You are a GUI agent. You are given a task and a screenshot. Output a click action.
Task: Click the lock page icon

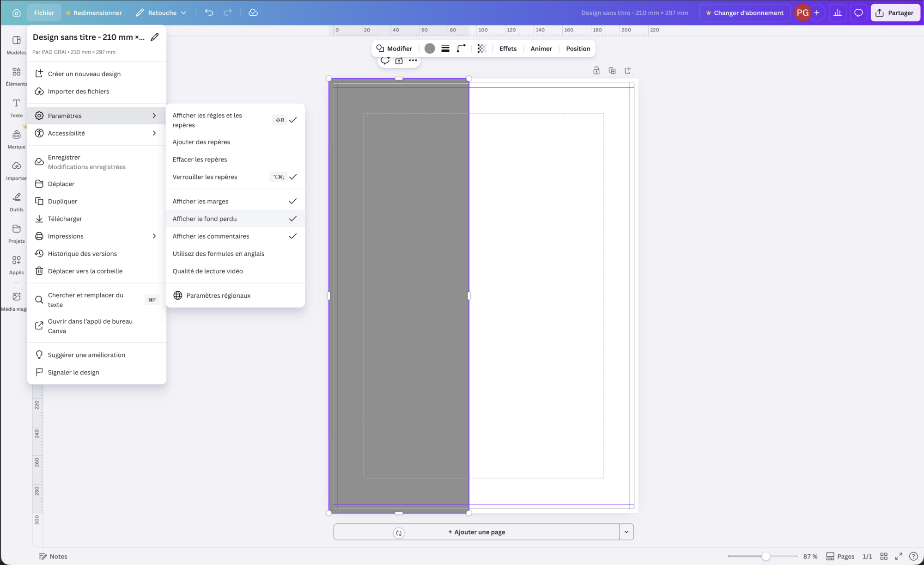point(596,71)
